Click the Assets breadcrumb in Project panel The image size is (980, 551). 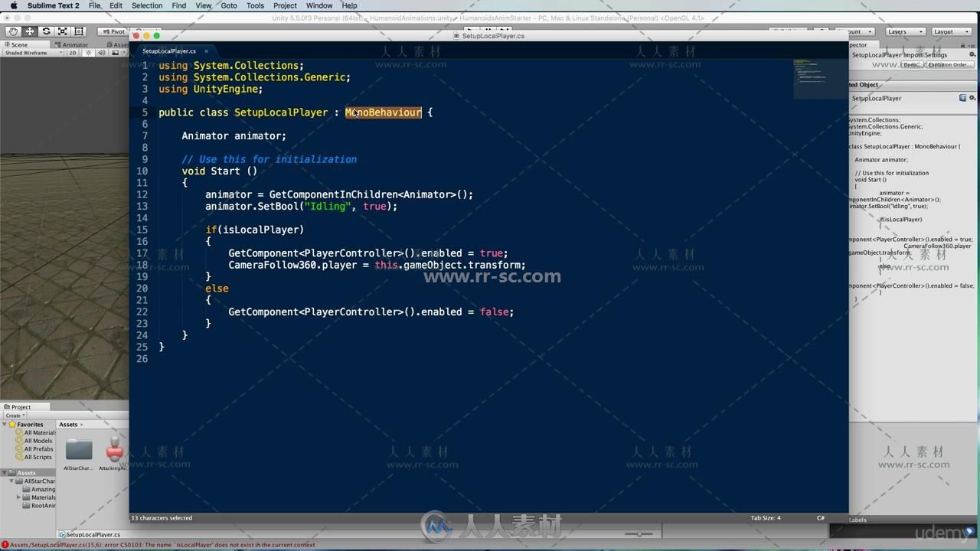[x=69, y=425]
